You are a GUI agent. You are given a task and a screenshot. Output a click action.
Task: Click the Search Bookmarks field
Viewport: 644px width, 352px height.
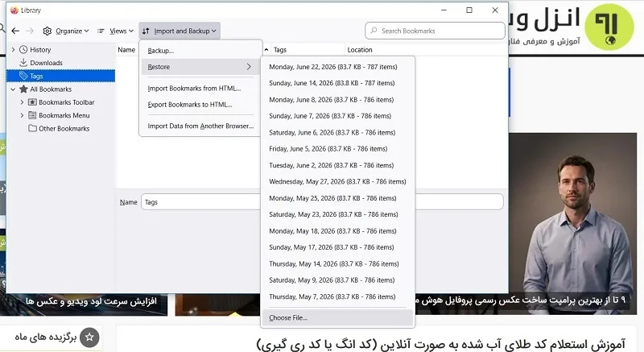tap(435, 31)
